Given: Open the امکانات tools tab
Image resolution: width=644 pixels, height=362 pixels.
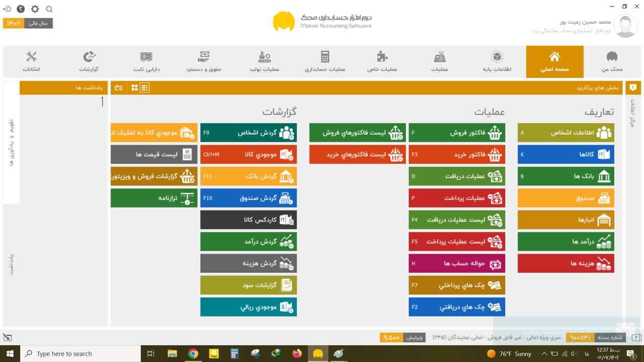Looking at the screenshot, I should click(31, 62).
